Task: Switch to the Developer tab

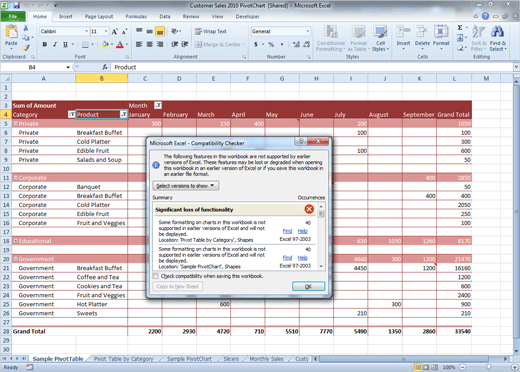Action: pyautogui.click(x=247, y=16)
